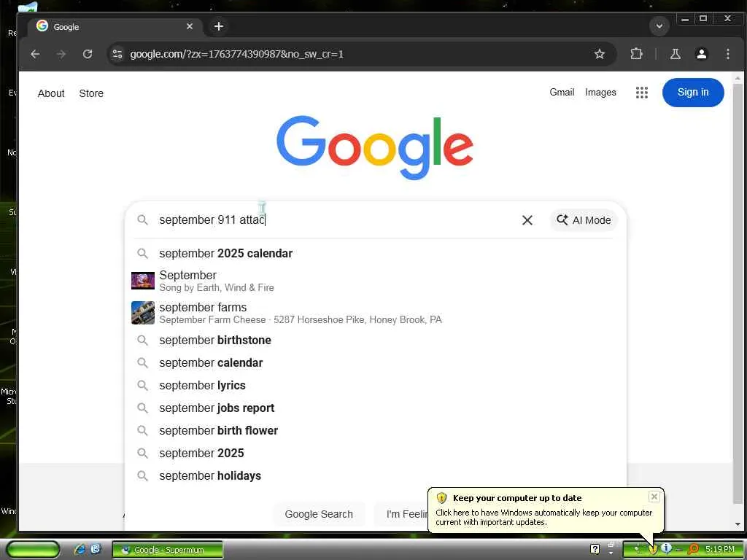Open the three-dot browser menu
This screenshot has width=747, height=560.
[727, 54]
